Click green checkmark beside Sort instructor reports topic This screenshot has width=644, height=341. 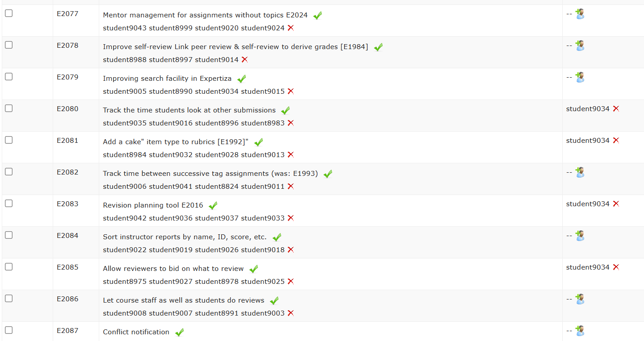pos(277,237)
